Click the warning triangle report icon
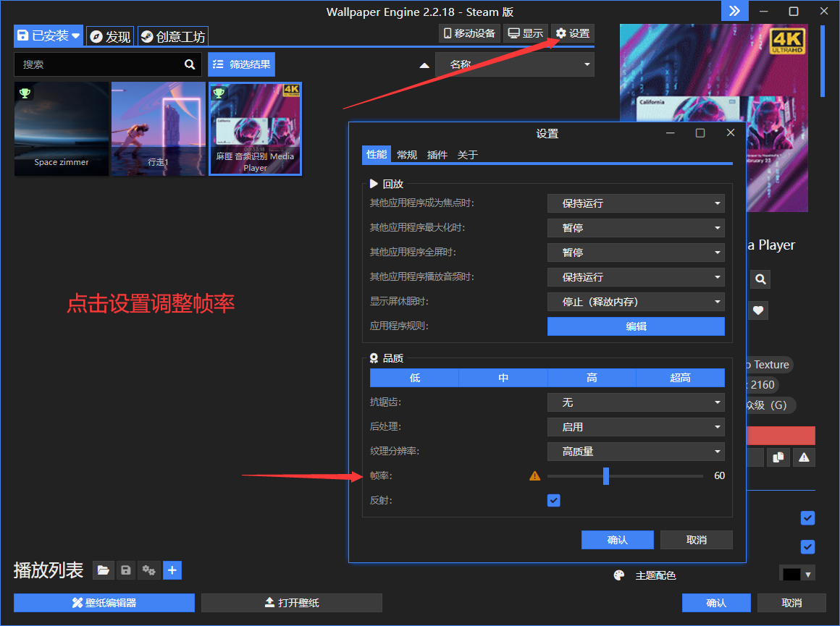 point(804,457)
